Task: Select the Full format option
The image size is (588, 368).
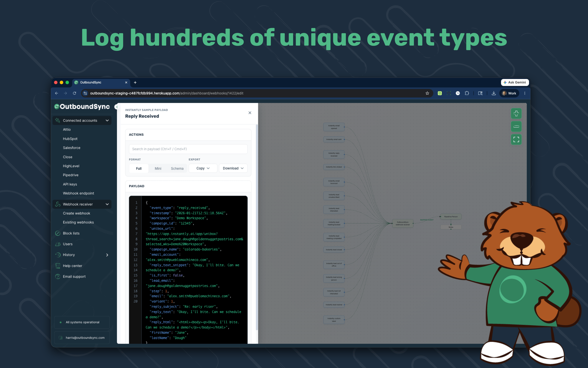Action: tap(139, 168)
